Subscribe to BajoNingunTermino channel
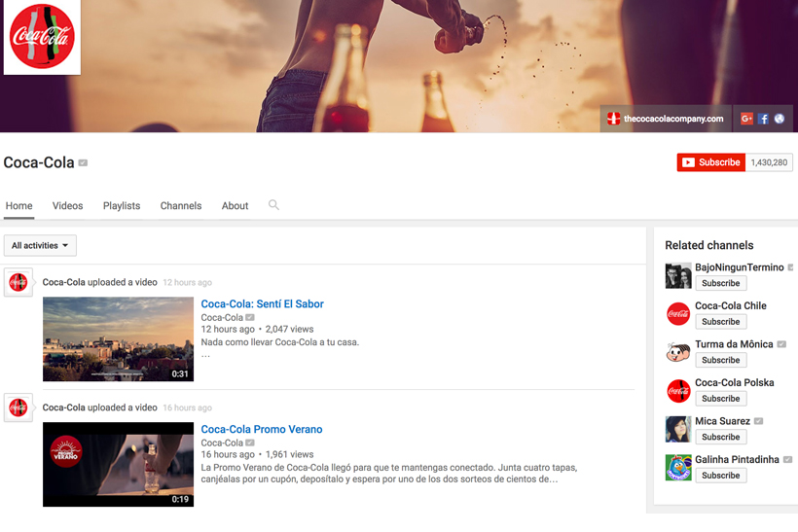The width and height of the screenshot is (798, 532). click(x=720, y=283)
